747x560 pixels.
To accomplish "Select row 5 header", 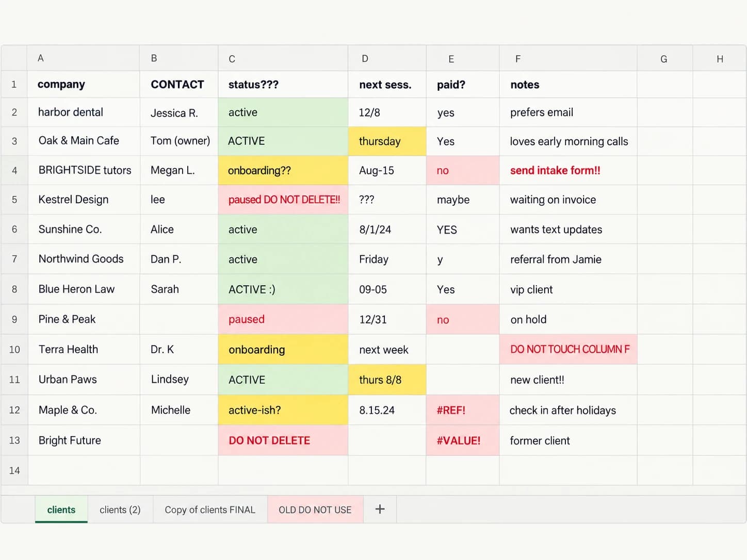I will point(14,200).
